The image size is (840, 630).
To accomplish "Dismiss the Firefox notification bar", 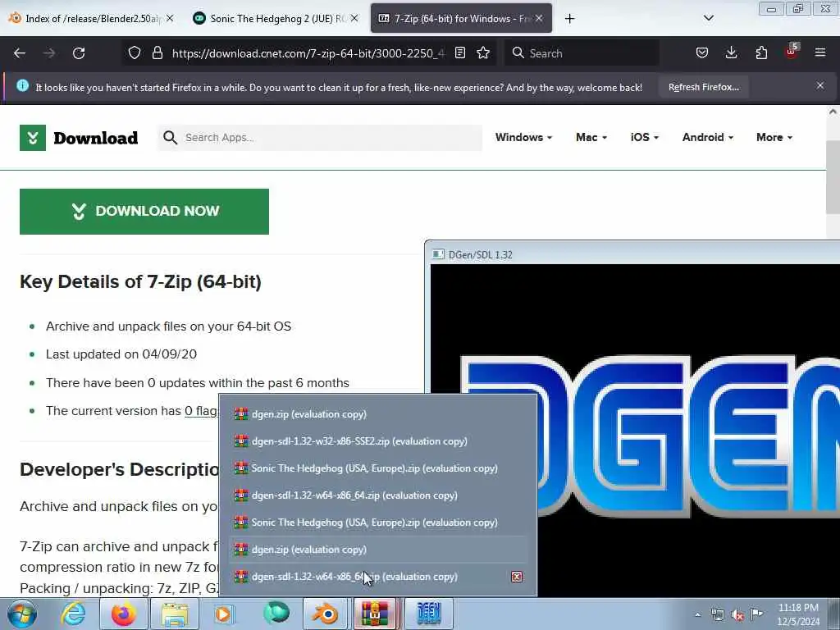I will point(820,85).
